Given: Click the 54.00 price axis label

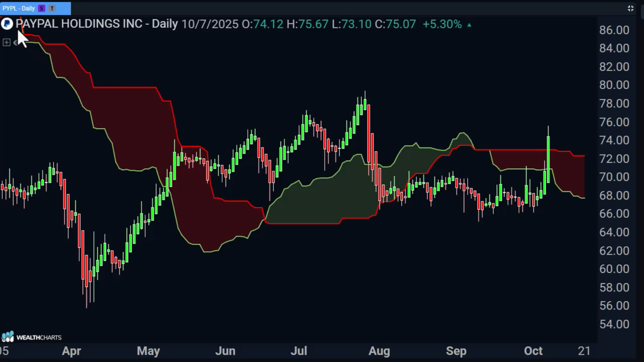Looking at the screenshot, I should click(614, 324).
